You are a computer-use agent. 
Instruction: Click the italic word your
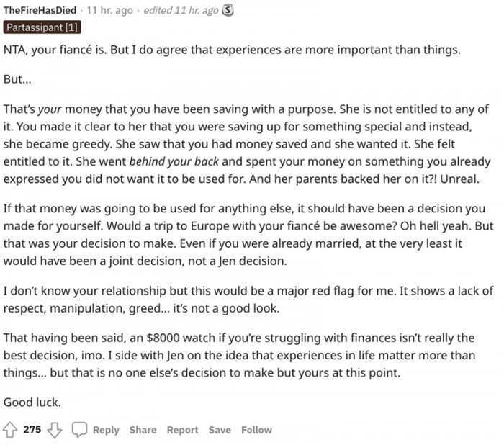click(50, 109)
